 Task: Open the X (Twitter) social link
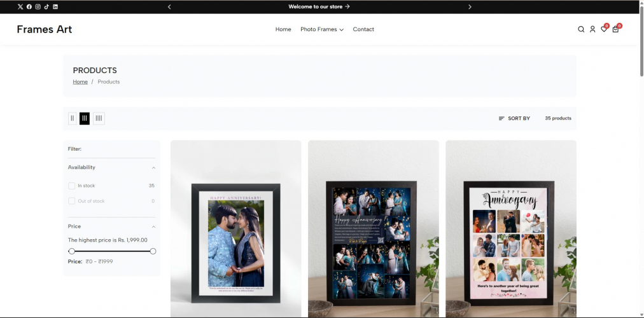pos(20,6)
